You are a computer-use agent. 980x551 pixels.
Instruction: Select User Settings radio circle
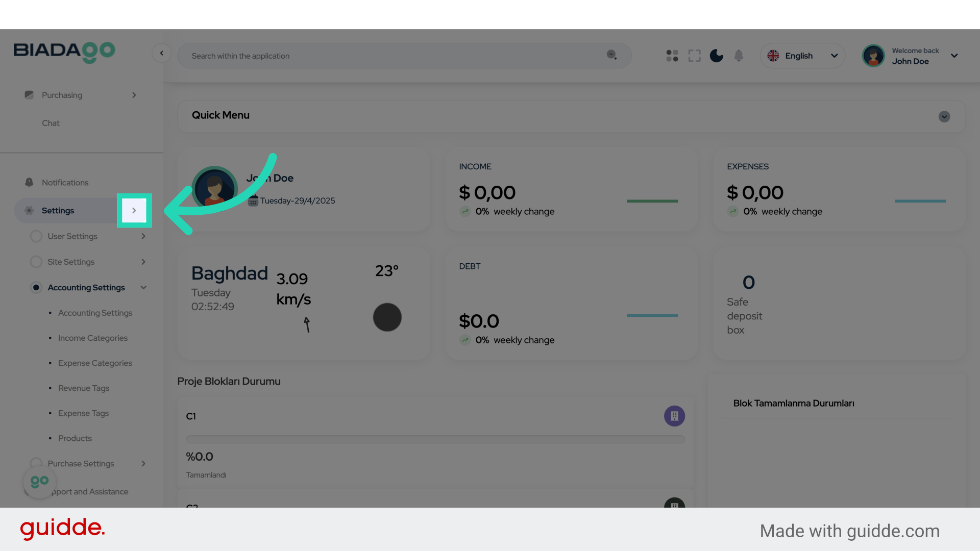tap(36, 236)
